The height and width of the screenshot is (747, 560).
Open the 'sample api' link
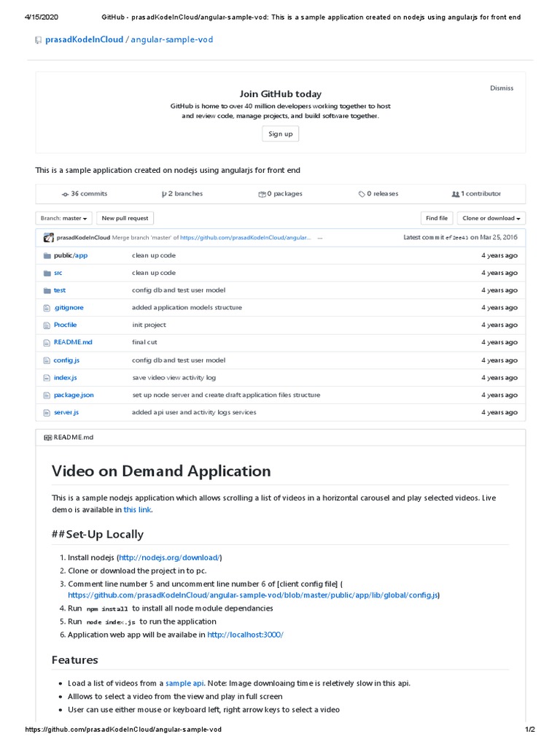(184, 684)
